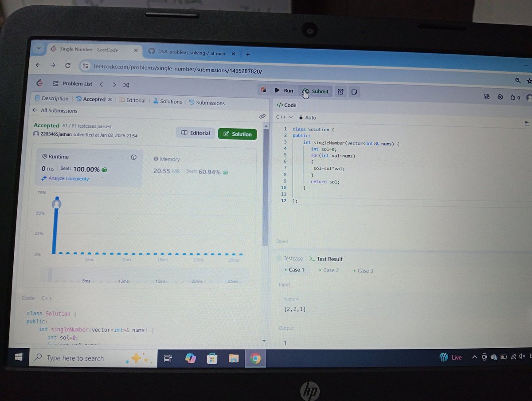
Task: Click the Live cricket taskbar widget
Action: pyautogui.click(x=451, y=357)
